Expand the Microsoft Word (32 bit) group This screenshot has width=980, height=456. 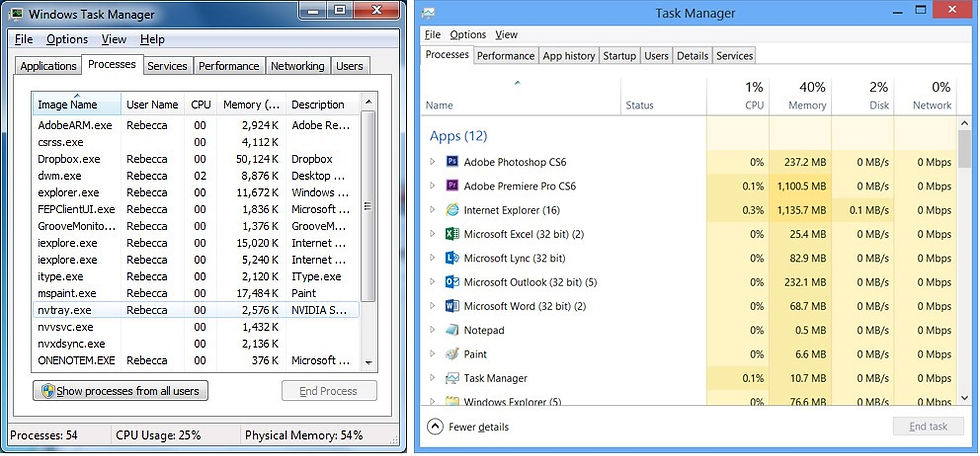click(432, 306)
